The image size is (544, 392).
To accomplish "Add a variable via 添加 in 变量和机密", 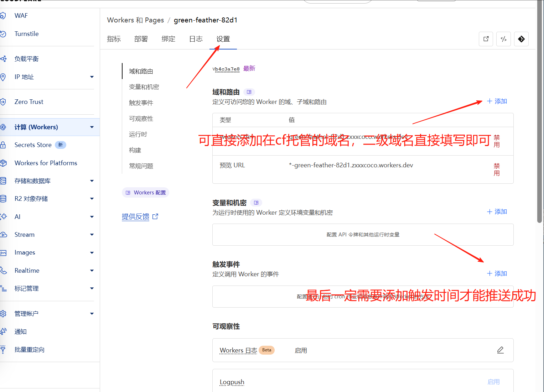I will [497, 211].
